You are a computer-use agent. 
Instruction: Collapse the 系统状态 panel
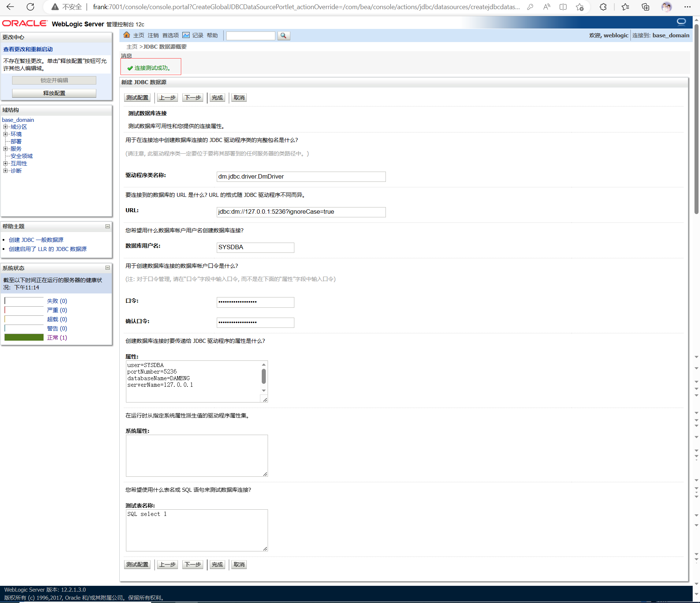tap(108, 268)
